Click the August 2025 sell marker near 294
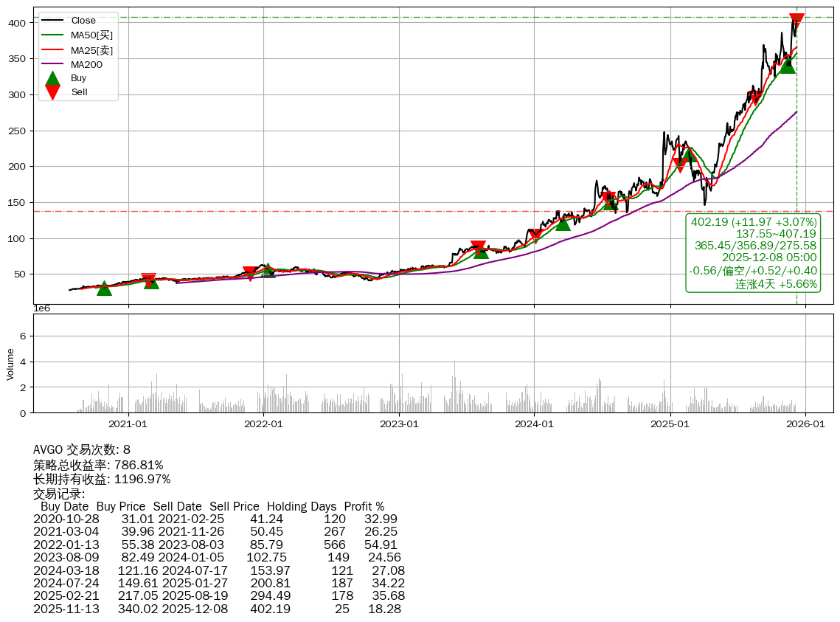This screenshot has width=840, height=622. 754,98
